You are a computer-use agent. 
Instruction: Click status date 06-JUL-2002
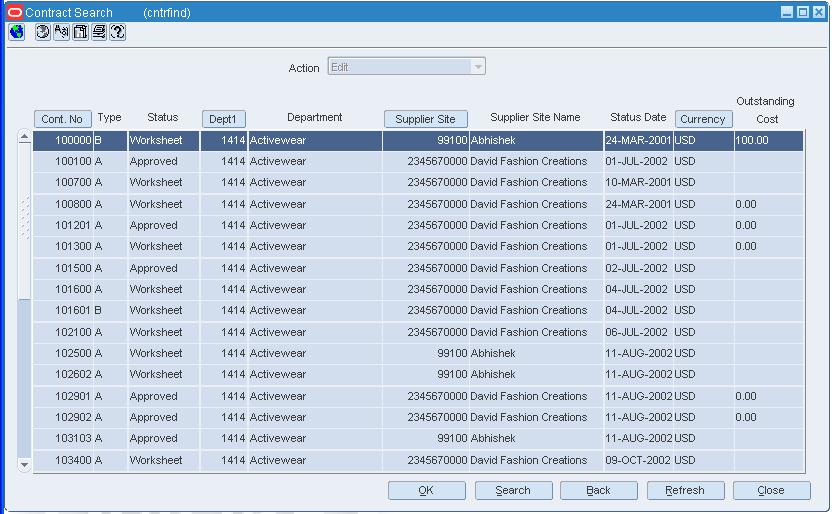pyautogui.click(x=638, y=333)
